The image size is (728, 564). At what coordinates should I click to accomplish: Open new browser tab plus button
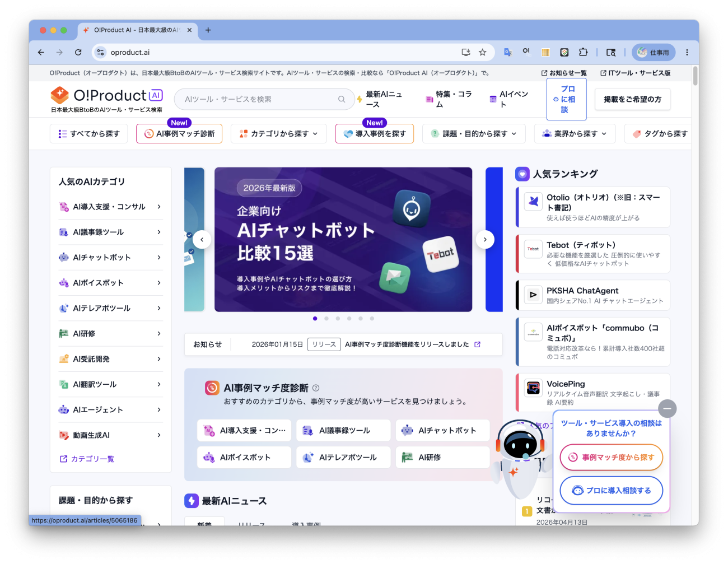[x=208, y=30]
